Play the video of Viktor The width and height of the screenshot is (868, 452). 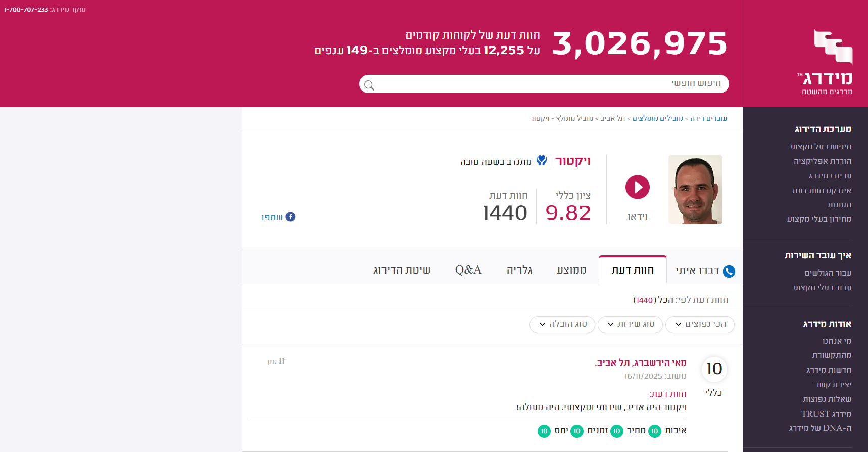click(x=638, y=188)
